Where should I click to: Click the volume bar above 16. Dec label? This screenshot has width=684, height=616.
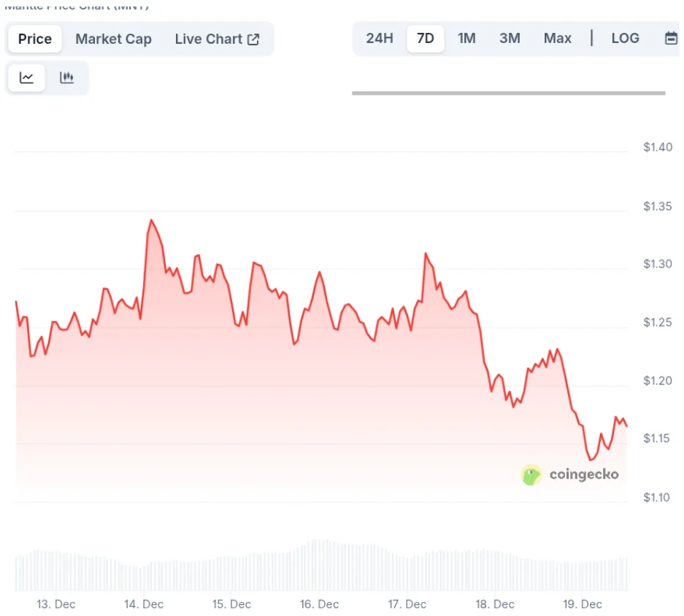click(x=319, y=566)
